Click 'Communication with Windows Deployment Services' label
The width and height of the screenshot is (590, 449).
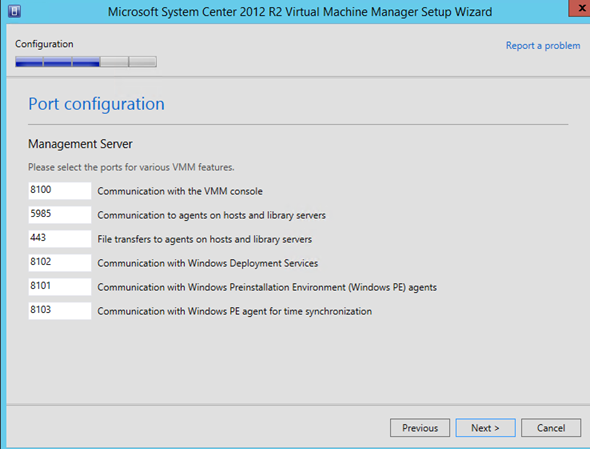tap(208, 263)
